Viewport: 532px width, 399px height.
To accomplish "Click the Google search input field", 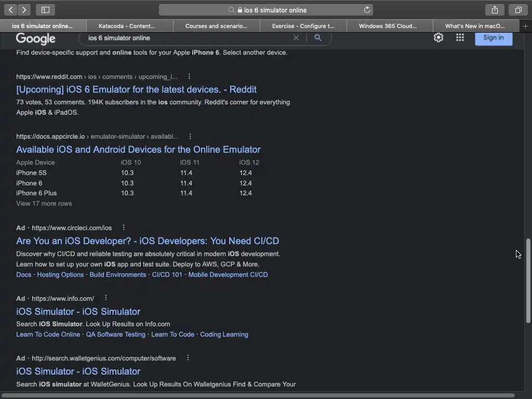I will (188, 38).
